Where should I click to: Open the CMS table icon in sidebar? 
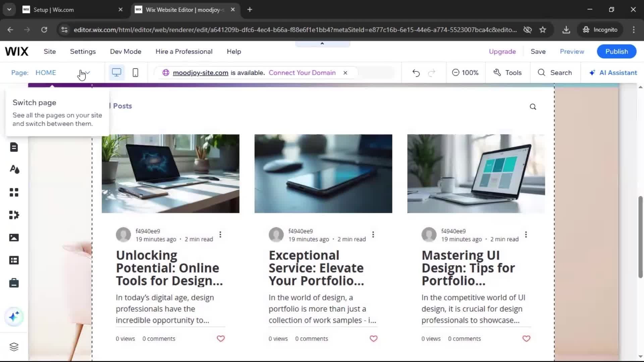click(x=14, y=260)
